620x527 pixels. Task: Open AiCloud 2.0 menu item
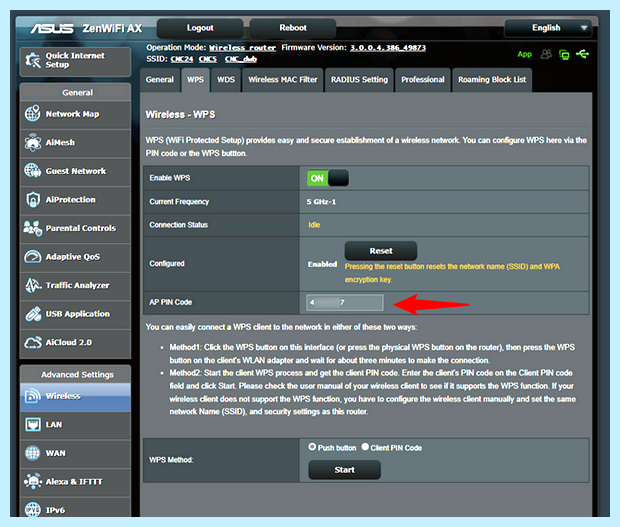[x=75, y=343]
